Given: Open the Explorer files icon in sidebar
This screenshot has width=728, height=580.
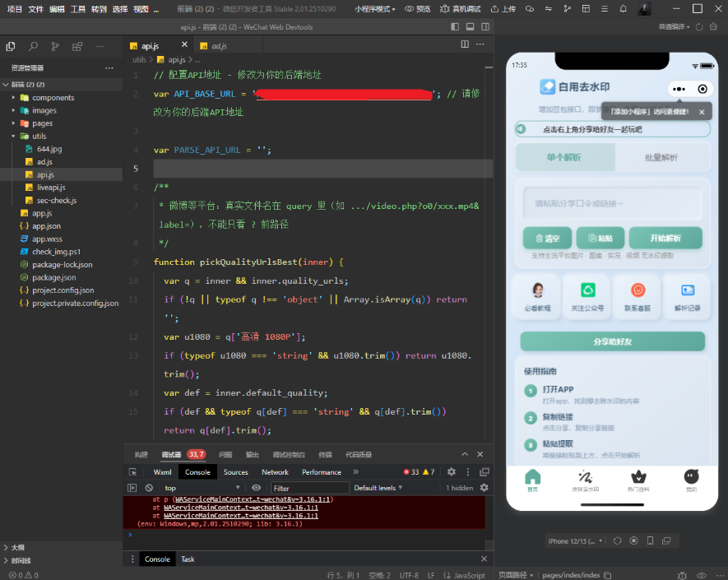Looking at the screenshot, I should [11, 46].
